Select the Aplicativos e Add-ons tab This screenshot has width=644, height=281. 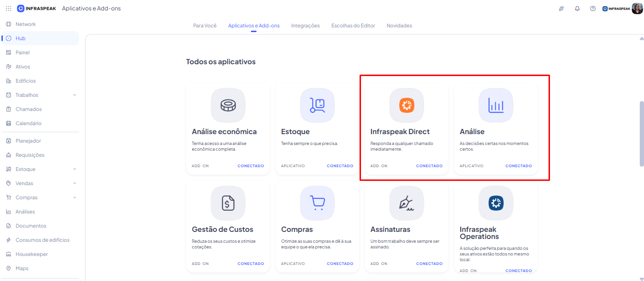pyautogui.click(x=254, y=26)
